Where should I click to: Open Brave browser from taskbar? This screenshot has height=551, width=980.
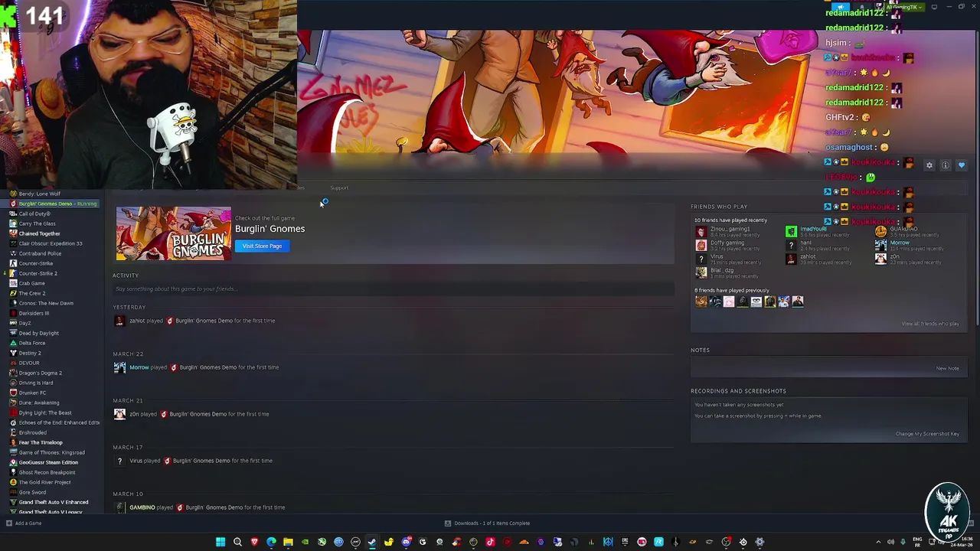coord(254,542)
